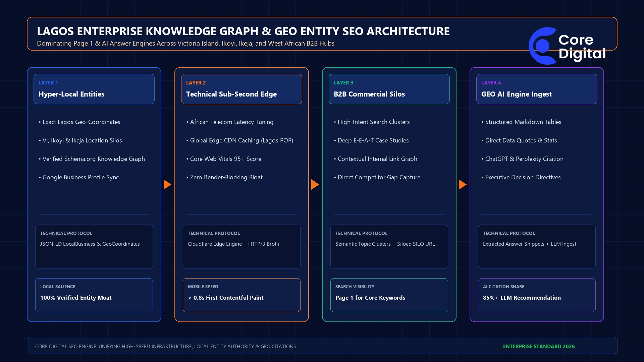This screenshot has height=362, width=644.
Task: Click the Core Digital logo
Action: 568,46
